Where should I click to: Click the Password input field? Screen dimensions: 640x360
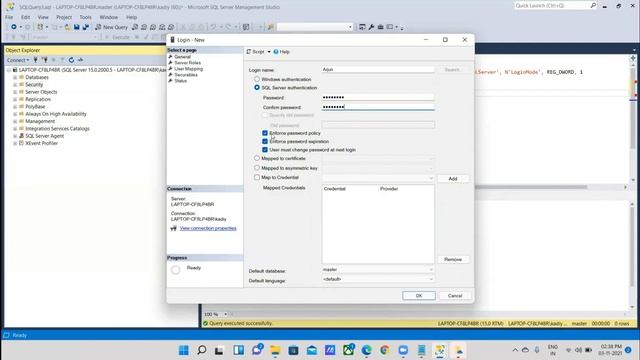click(378, 97)
